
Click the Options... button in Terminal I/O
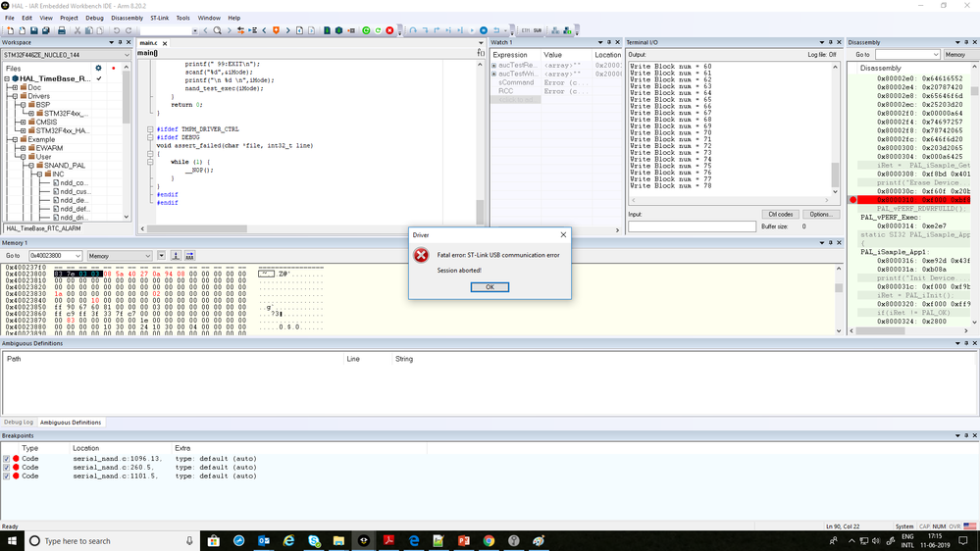pos(821,215)
